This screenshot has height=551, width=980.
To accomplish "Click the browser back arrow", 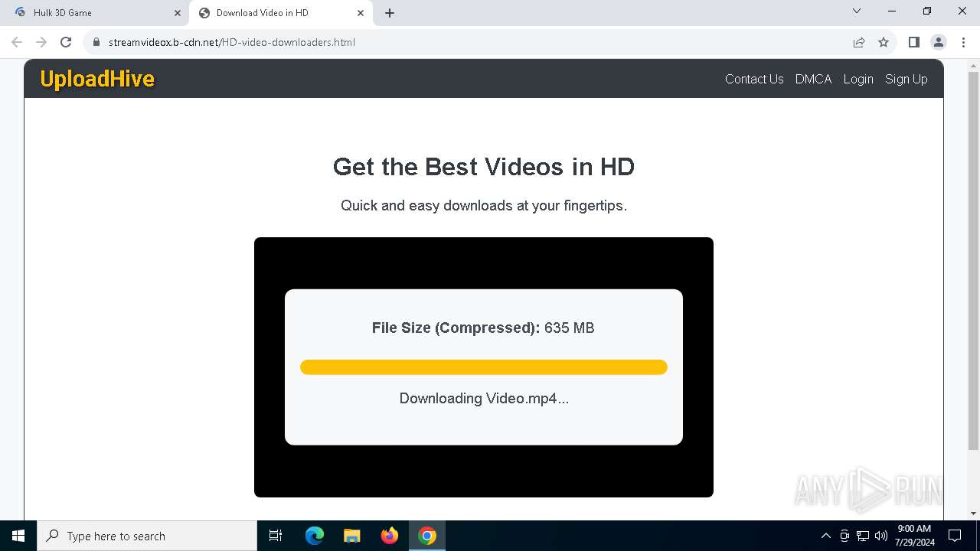I will 17,42.
